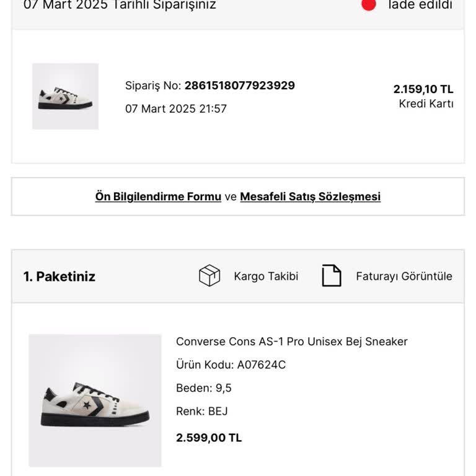Open the large Converse sneaker product image
This screenshot has height=476, width=476.
coord(95,400)
